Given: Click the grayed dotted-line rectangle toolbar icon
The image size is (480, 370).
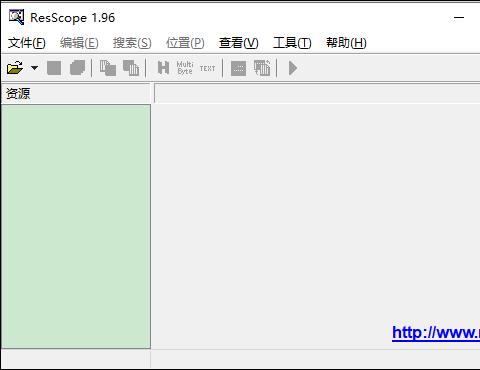Looking at the screenshot, I should 238,68.
